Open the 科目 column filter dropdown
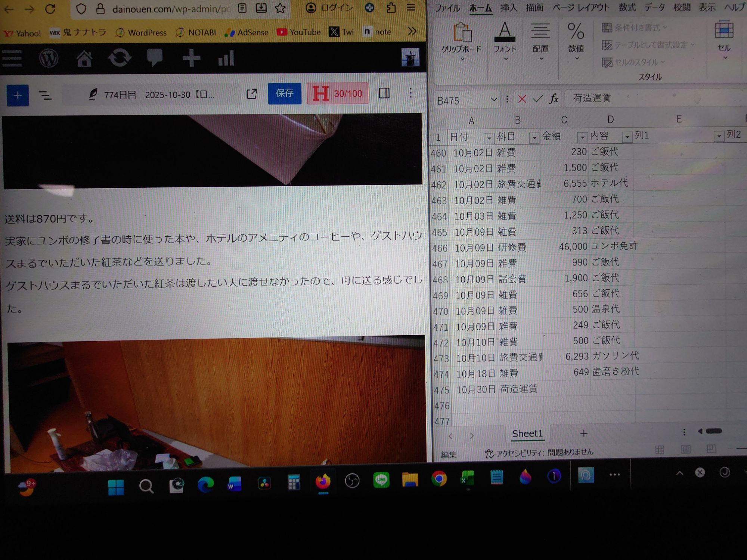The image size is (747, 560). click(x=534, y=138)
